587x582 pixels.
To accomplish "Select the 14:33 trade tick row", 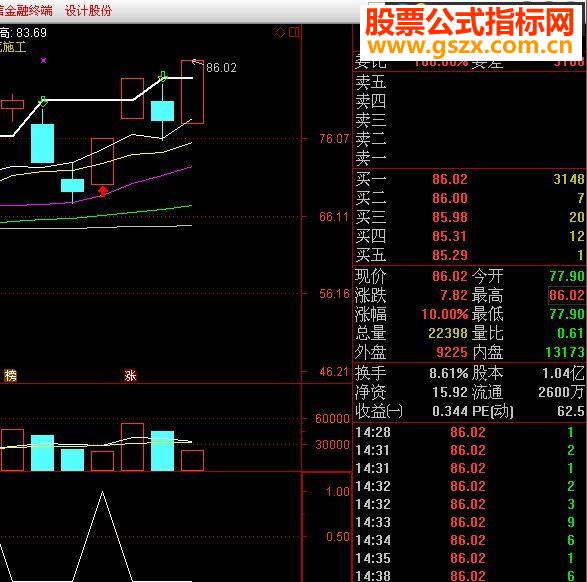I will 469,522.
